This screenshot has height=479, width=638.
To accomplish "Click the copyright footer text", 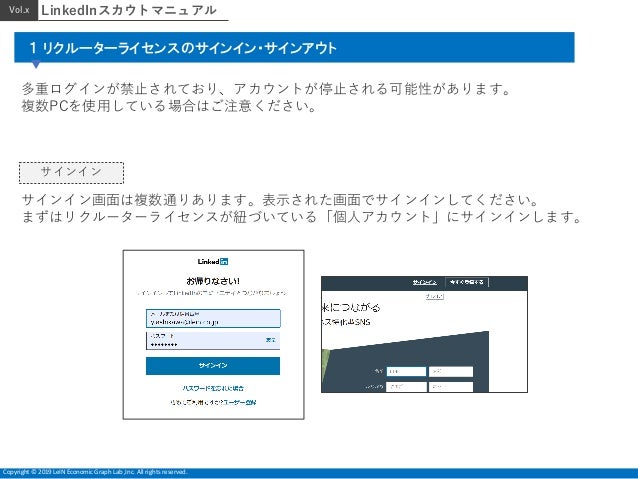I will pyautogui.click(x=94, y=472).
